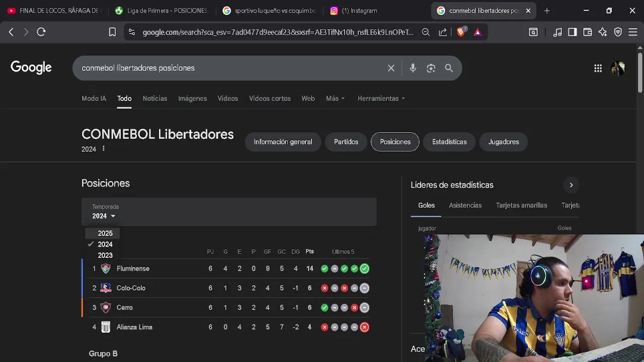Open Brave Rewards triangle icon

click(x=477, y=32)
